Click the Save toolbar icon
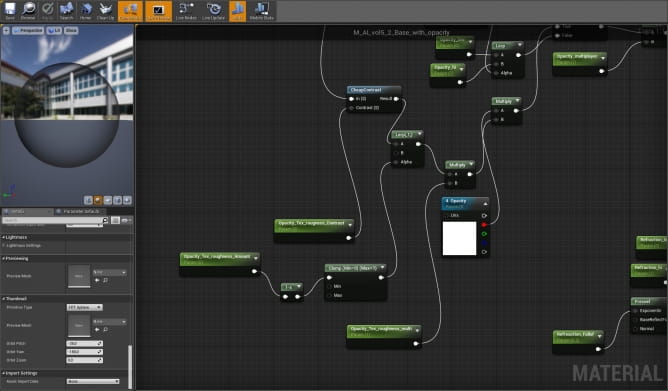The image size is (668, 391). (10, 11)
